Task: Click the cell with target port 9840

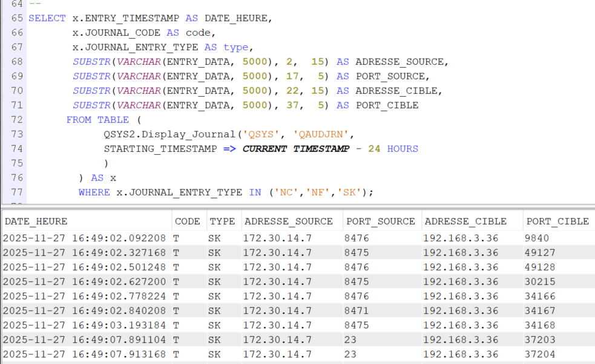Action: click(537, 238)
